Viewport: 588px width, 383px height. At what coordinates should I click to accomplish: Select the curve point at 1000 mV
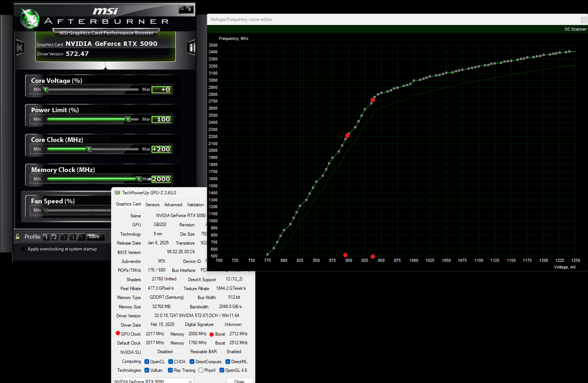(x=414, y=81)
